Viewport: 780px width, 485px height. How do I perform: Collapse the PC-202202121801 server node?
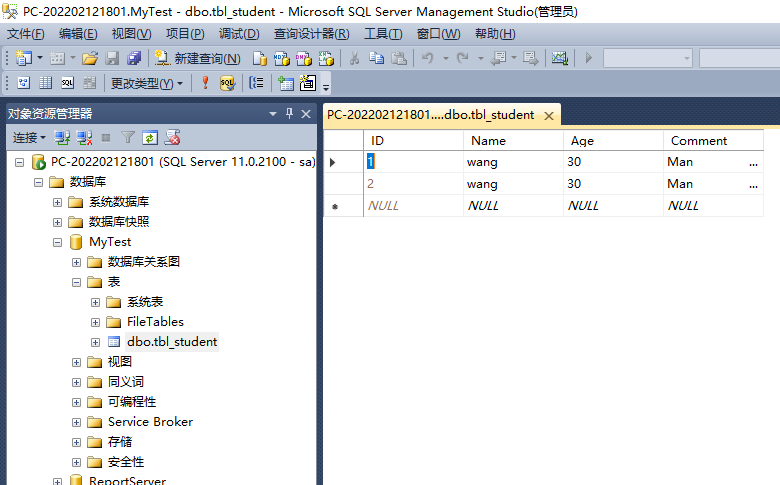point(19,162)
